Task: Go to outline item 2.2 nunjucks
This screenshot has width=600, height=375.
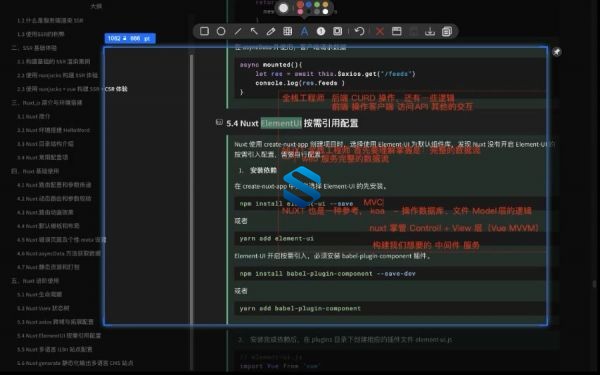Action: [x=57, y=75]
